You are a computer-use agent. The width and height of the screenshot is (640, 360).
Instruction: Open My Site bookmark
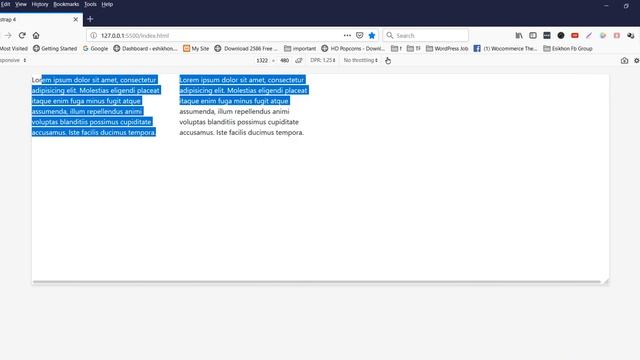[x=196, y=48]
